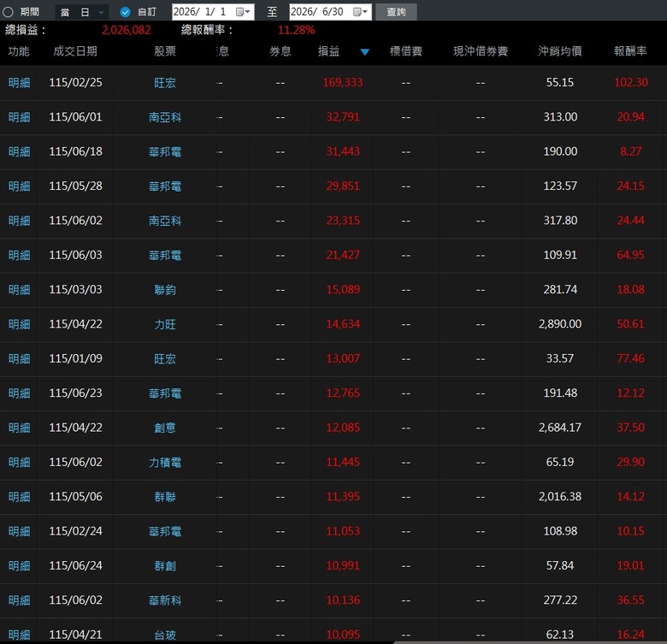Select average price 2,684.17

pyautogui.click(x=560, y=427)
